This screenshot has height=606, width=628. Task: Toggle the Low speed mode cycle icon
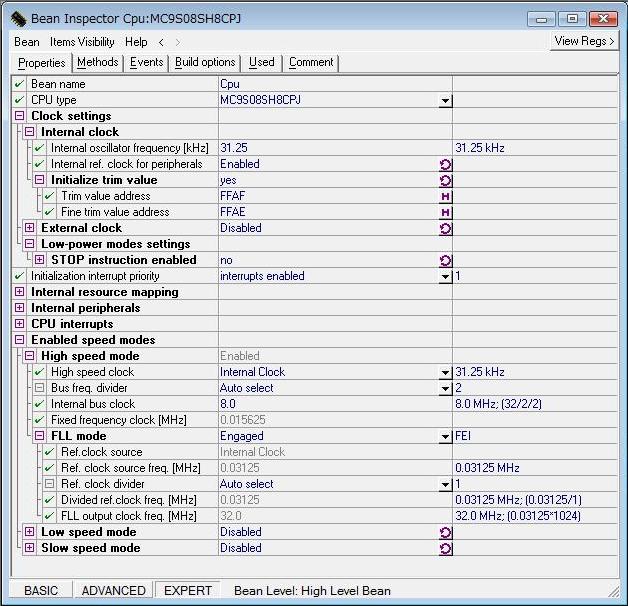click(x=445, y=533)
